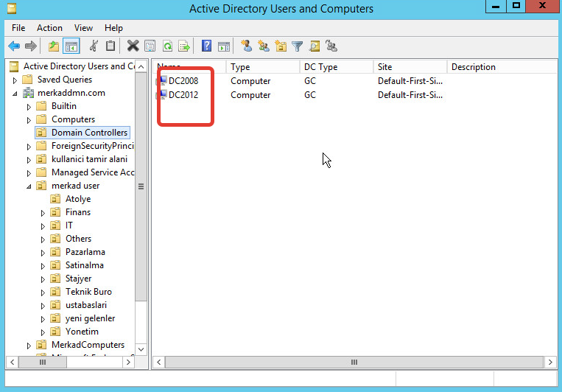Expand kullanici tamir alani OU
Image resolution: width=562 pixels, height=392 pixels.
(x=29, y=160)
